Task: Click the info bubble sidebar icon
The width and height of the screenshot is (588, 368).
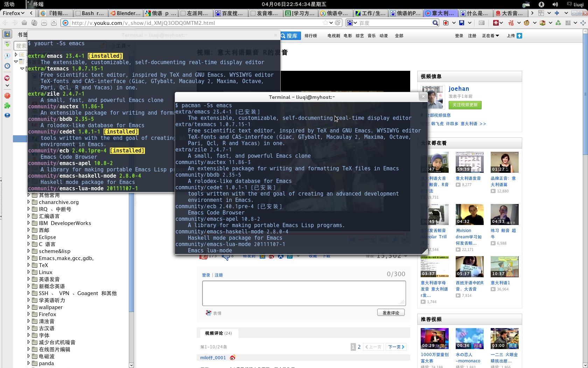Action: tap(7, 56)
